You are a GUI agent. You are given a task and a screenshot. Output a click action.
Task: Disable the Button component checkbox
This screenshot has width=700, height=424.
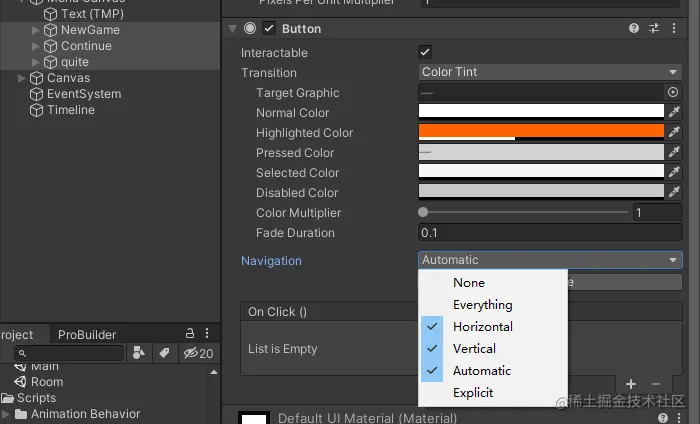point(269,29)
